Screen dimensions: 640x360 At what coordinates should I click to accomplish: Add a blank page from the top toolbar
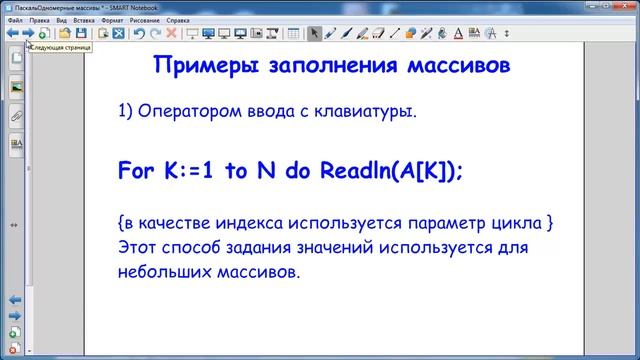[44, 33]
